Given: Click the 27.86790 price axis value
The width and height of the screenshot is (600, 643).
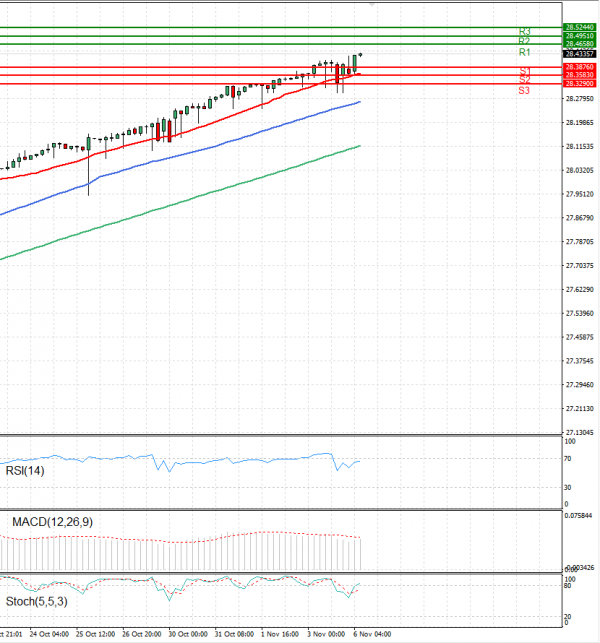Looking at the screenshot, I should (579, 218).
